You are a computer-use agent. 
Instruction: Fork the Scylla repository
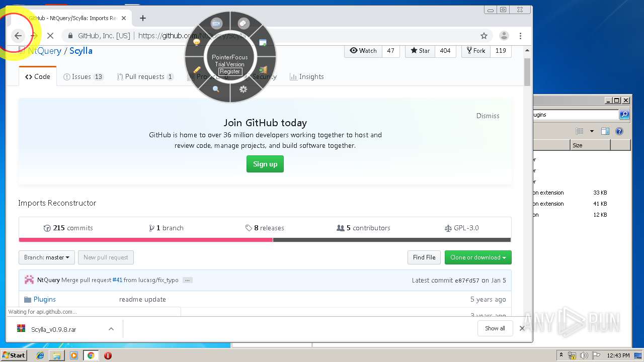click(x=476, y=51)
